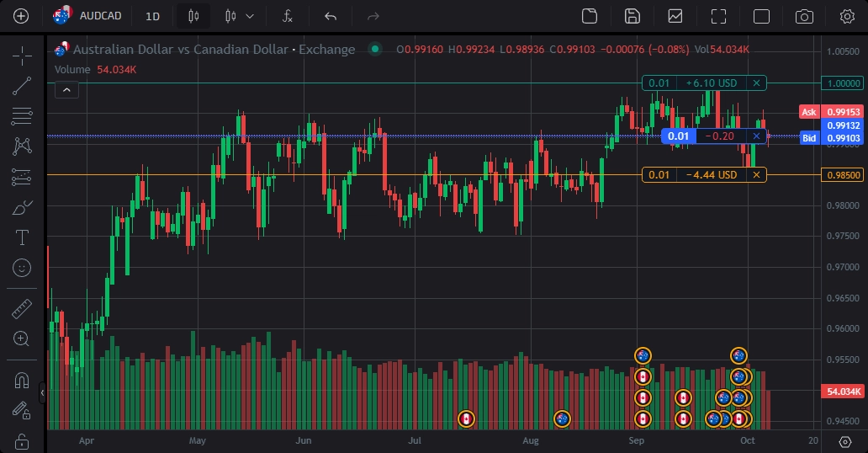868x453 pixels.
Task: Close the +6.10 USD take profit order
Action: pos(756,83)
